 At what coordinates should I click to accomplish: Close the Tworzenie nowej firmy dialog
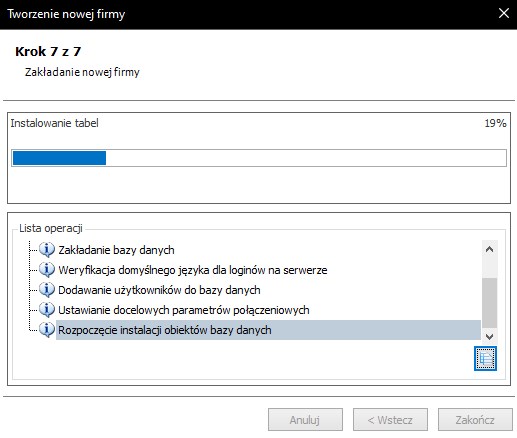pos(503,14)
